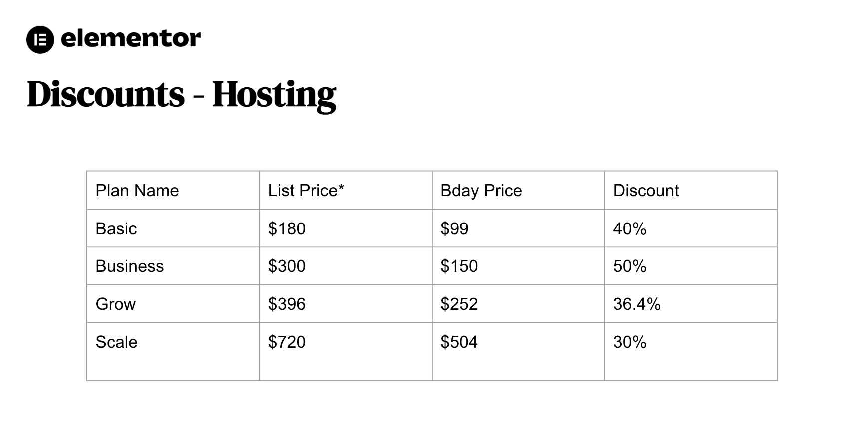Click the 40% discount cell
Screen dimensions: 868x448
(691, 228)
